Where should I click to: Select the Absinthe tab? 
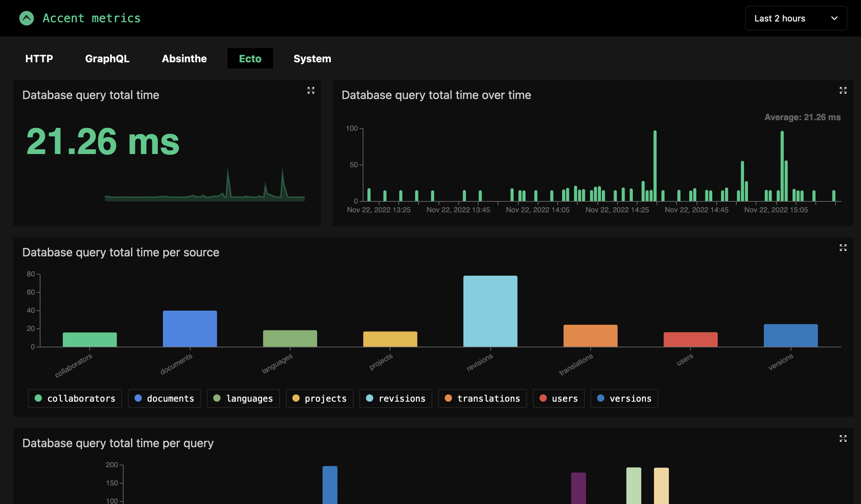(x=184, y=58)
